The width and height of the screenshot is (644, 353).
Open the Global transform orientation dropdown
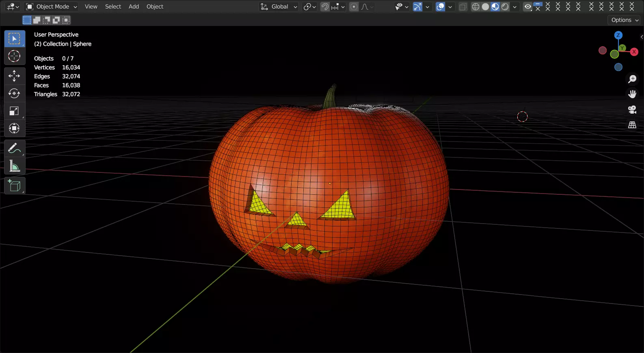279,6
